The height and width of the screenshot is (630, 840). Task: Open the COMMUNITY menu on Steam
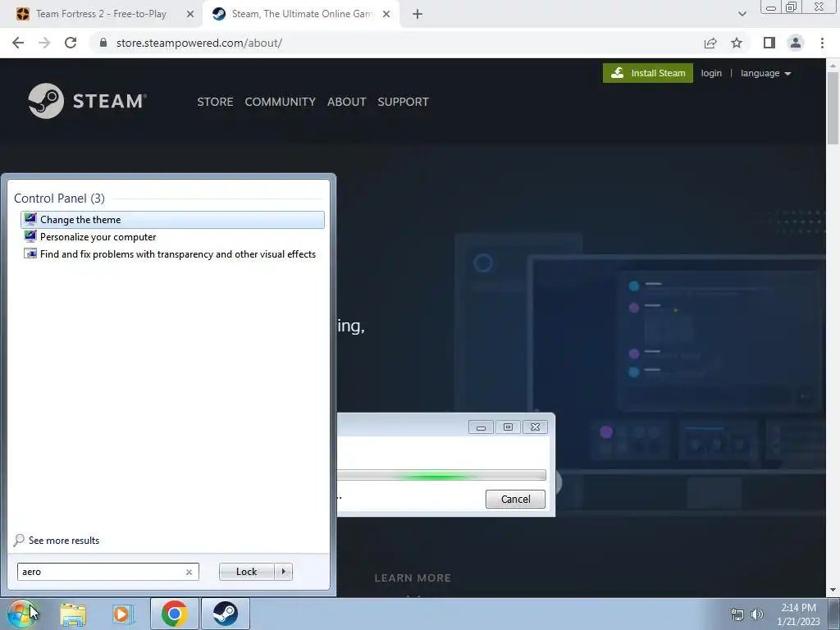[x=280, y=102]
